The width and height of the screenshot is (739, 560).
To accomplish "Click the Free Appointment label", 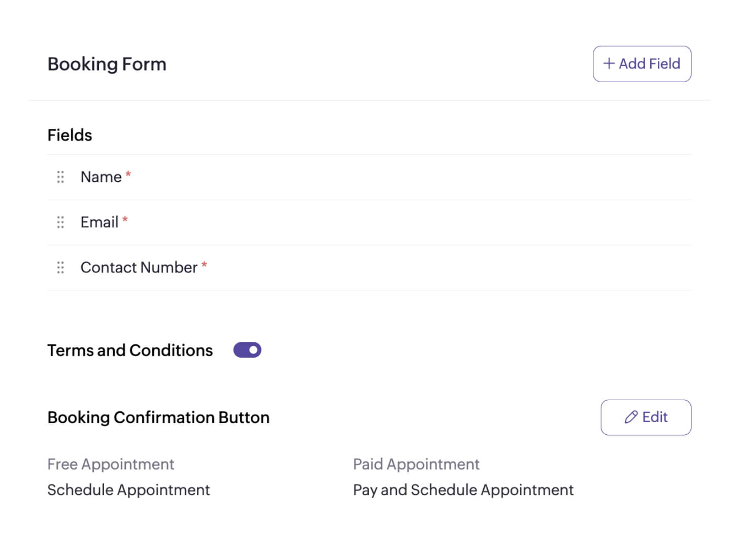I will [111, 464].
